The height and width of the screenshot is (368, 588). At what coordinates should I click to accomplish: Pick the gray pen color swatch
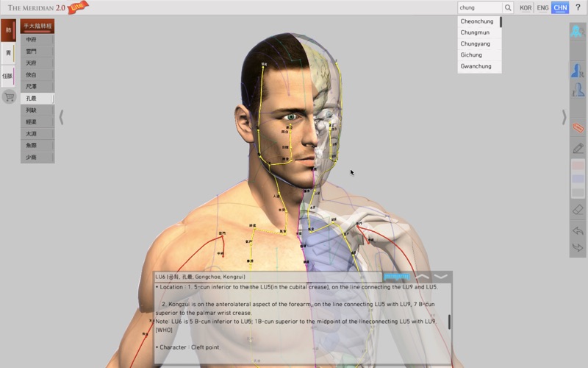coord(578,192)
